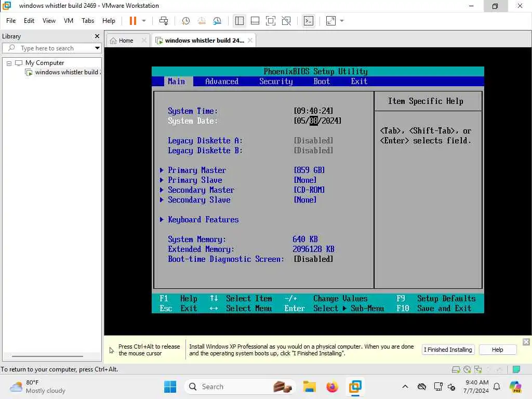
Task: Close the install hint bar
Action: click(526, 342)
